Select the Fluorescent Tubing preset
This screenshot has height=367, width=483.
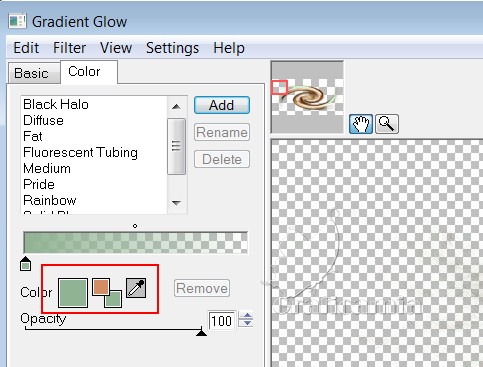(x=80, y=152)
